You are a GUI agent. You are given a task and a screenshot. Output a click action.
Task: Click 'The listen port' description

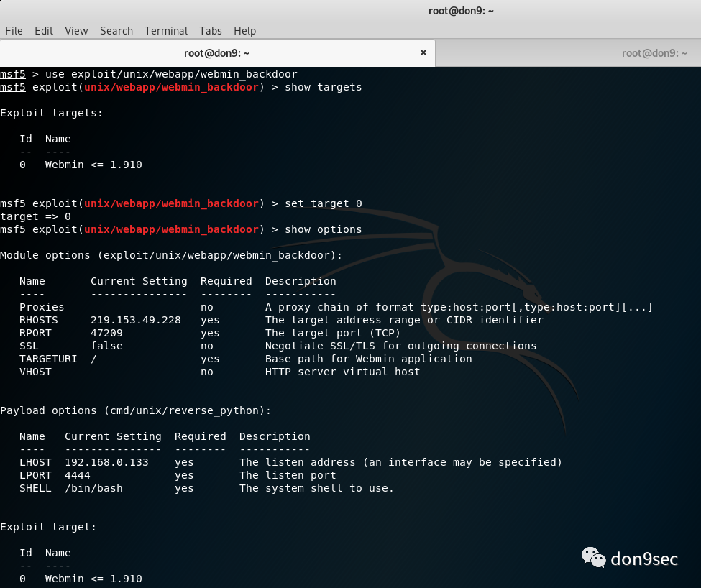288,475
